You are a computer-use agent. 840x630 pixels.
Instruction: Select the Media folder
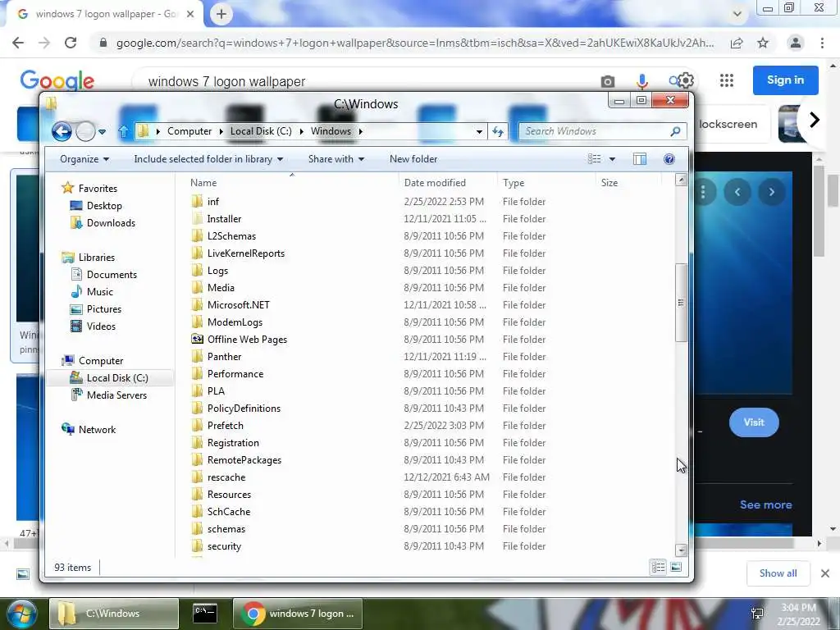(x=221, y=288)
